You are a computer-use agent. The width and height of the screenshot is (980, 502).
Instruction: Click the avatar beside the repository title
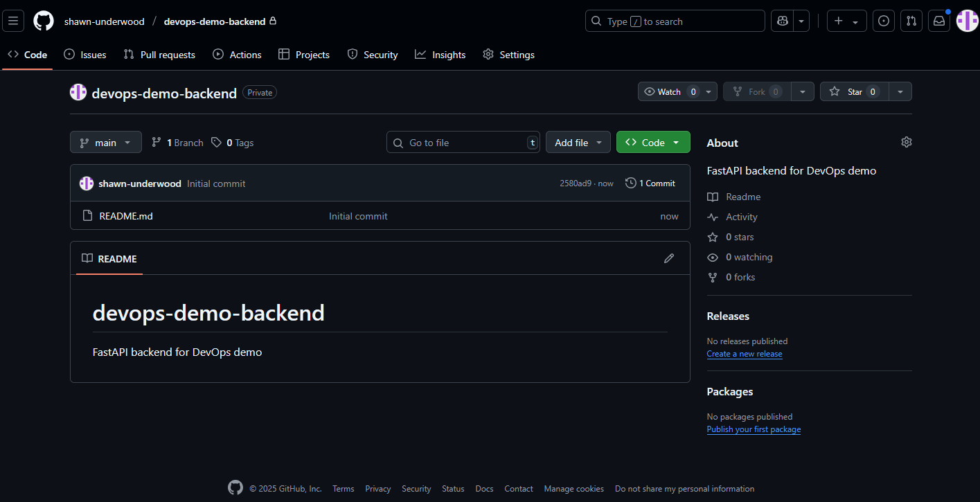pos(78,92)
